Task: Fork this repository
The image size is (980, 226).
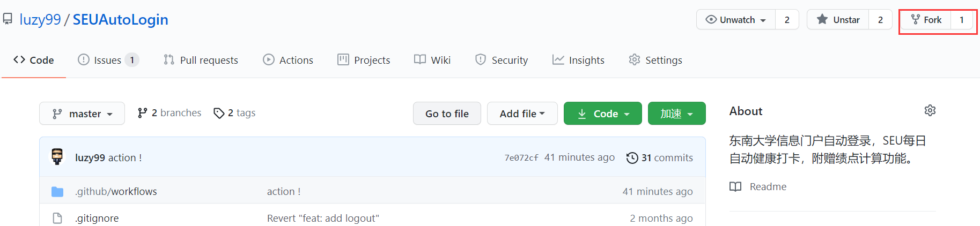Action: click(926, 20)
